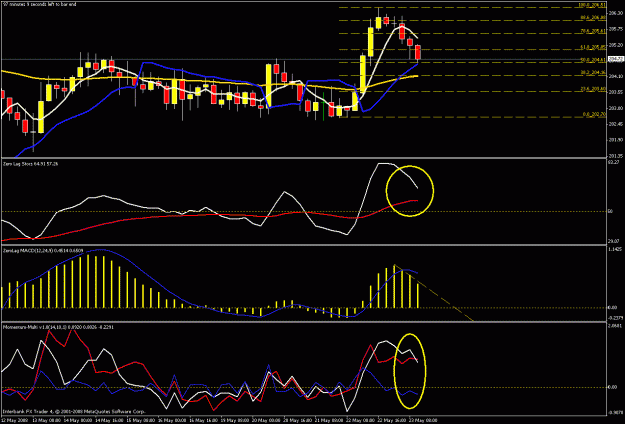Click the -0.2379 MACD scale value
The width and height of the screenshot is (625, 424).
[616, 318]
